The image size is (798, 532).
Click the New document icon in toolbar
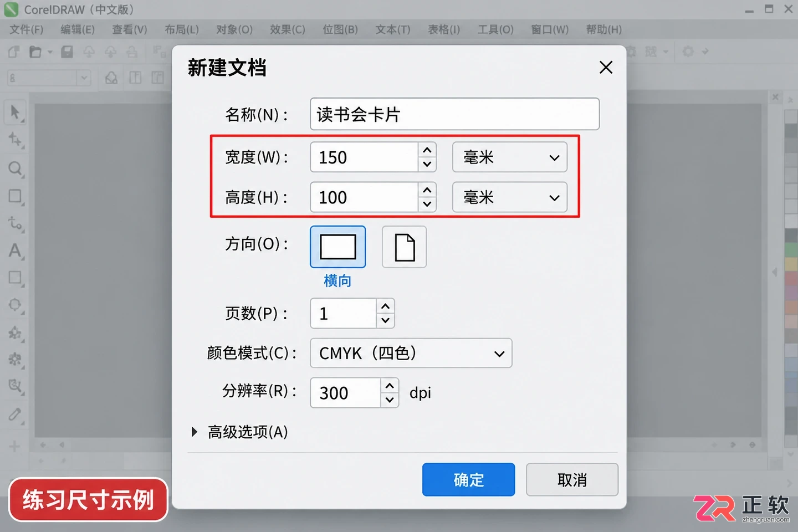coord(14,52)
